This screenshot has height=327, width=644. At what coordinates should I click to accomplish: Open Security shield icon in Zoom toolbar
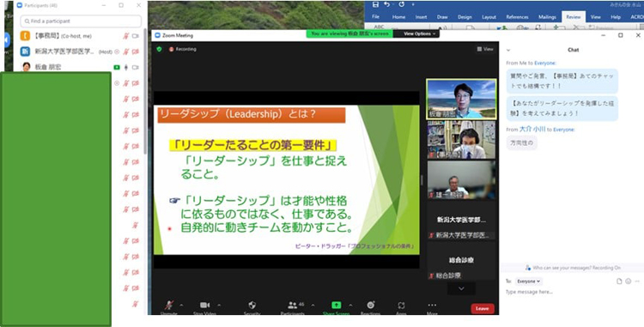click(x=252, y=305)
